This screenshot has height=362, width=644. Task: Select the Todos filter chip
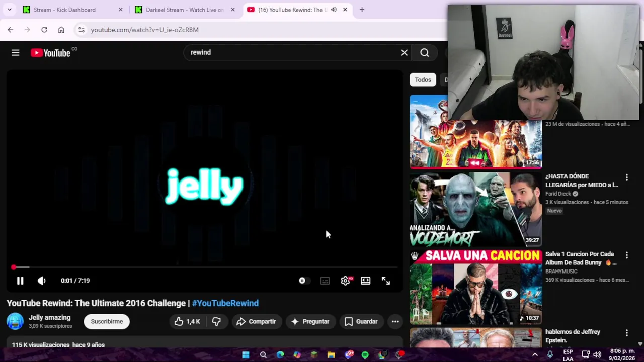(x=423, y=80)
